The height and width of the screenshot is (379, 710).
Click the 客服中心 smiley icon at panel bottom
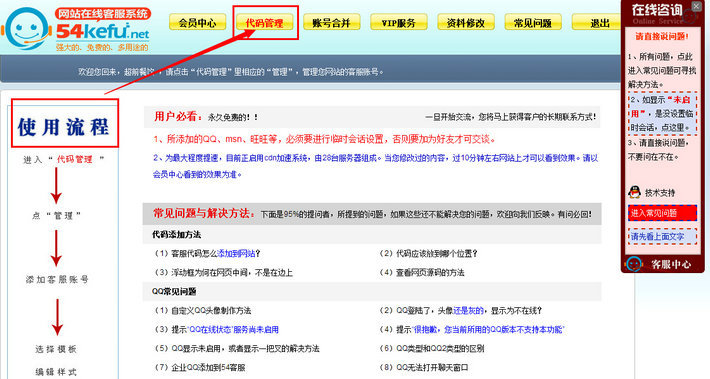point(633,264)
